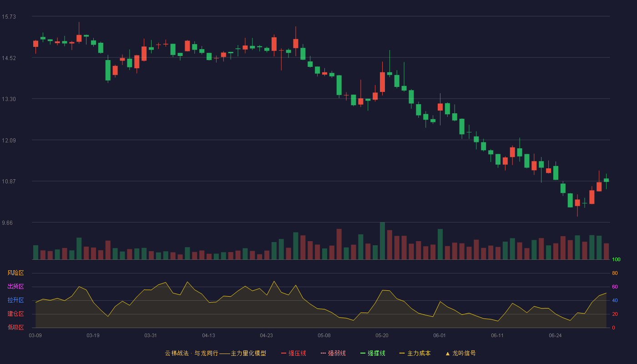Screen dimensions: 637x364
Task: Click the 14.52 price axis label
Action: (9, 58)
